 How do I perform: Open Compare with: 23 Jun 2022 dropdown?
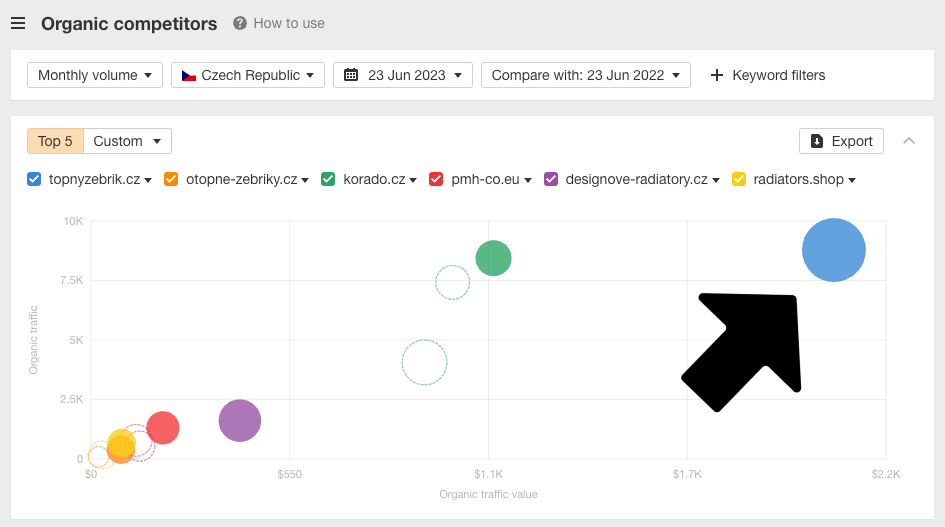pyautogui.click(x=586, y=75)
